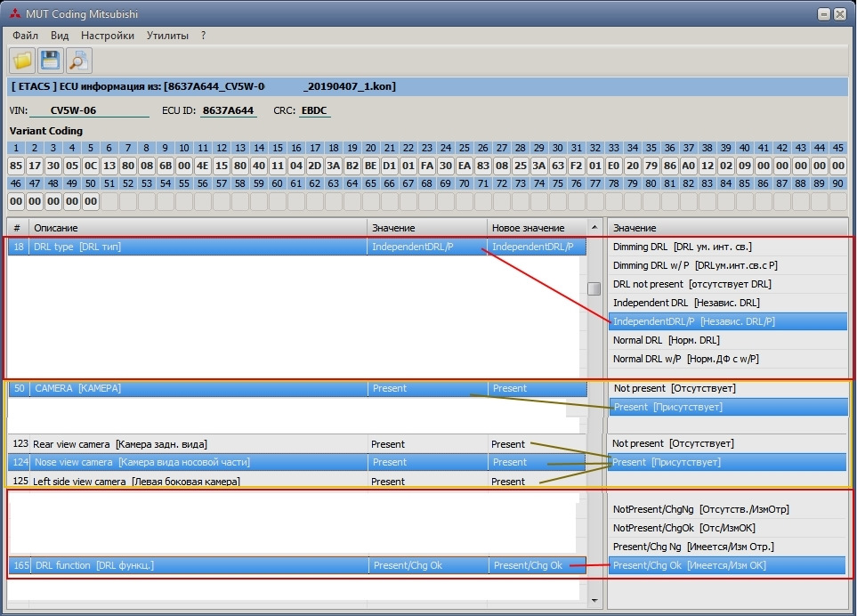The width and height of the screenshot is (857, 616).
Task: Select coding byte 5 value 0C
Action: click(91, 166)
